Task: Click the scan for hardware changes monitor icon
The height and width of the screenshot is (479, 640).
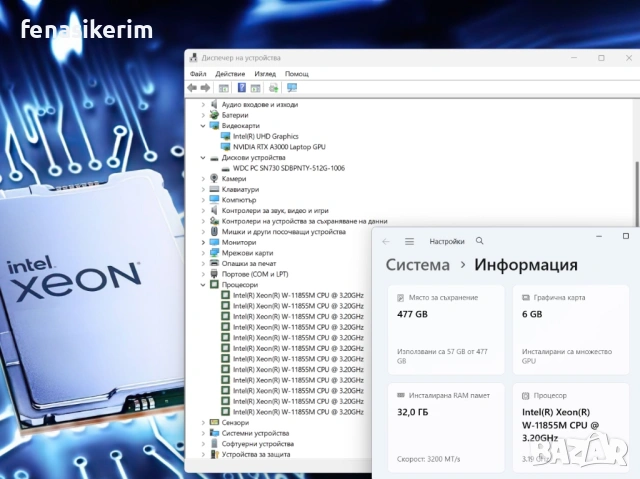Action: pyautogui.click(x=292, y=88)
